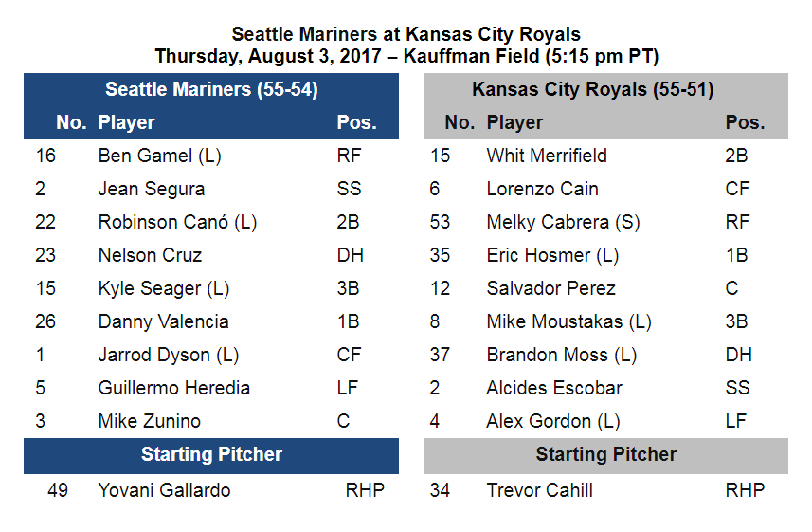Click Mike Moustakas (L) name
812x532 pixels.
(x=569, y=321)
